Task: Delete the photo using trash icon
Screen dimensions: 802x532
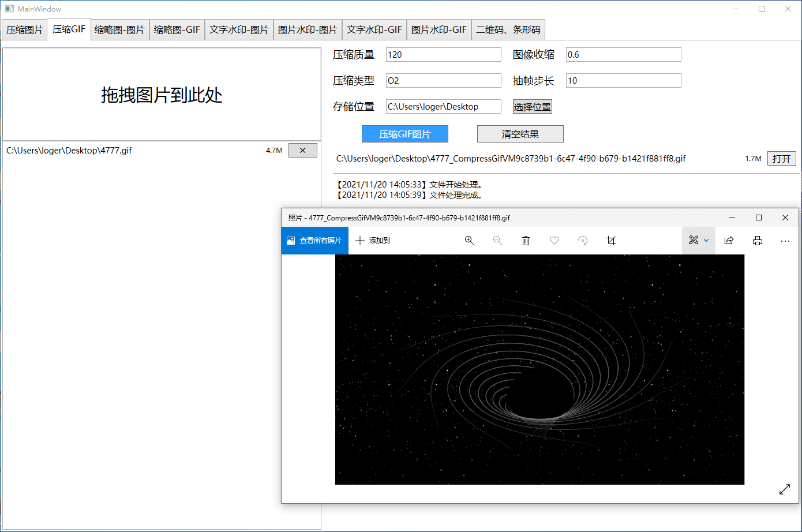Action: pos(526,240)
